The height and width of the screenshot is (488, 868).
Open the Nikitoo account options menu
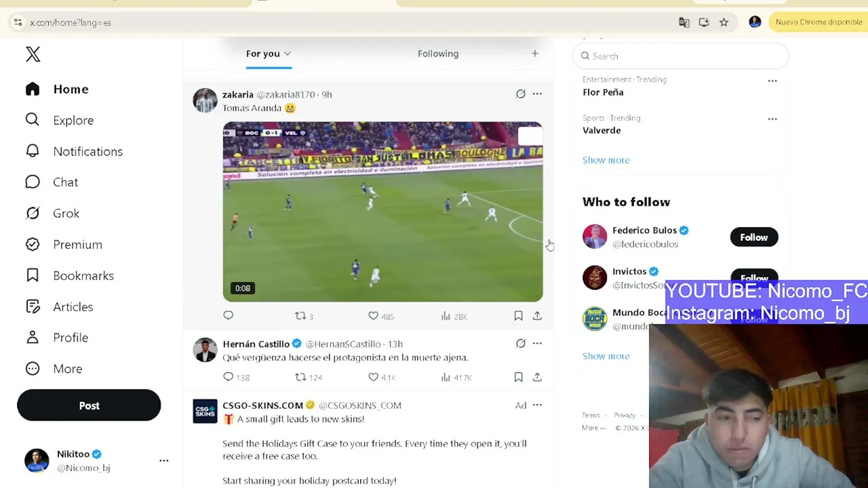(163, 461)
